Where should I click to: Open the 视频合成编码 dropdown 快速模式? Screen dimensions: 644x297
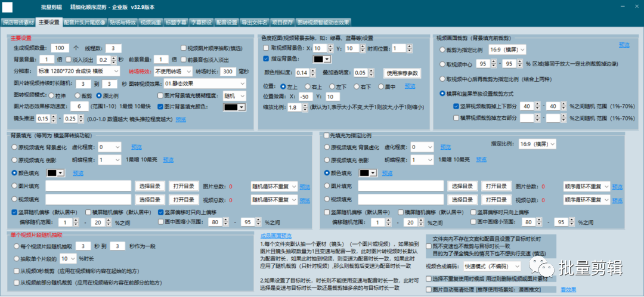[492, 266]
